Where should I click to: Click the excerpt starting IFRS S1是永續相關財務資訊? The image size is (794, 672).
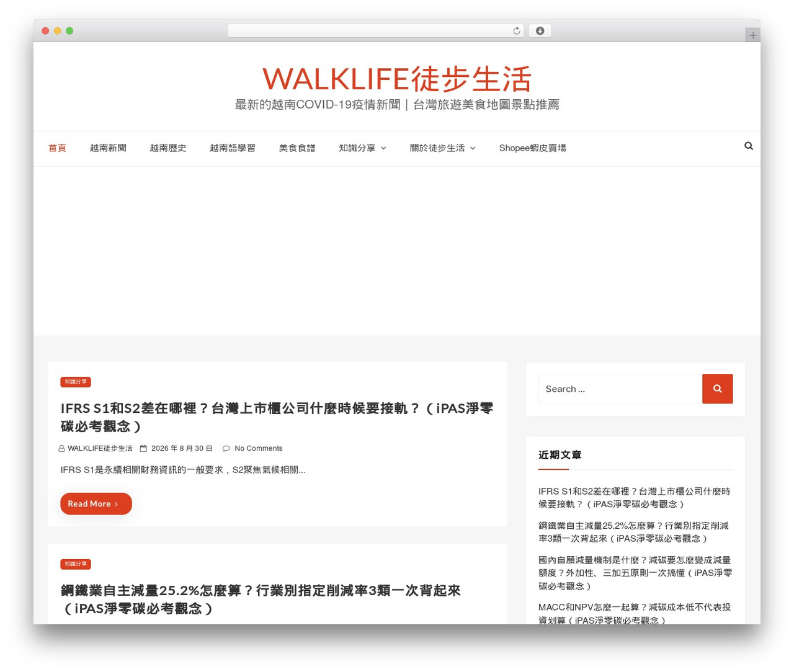pyautogui.click(x=183, y=470)
